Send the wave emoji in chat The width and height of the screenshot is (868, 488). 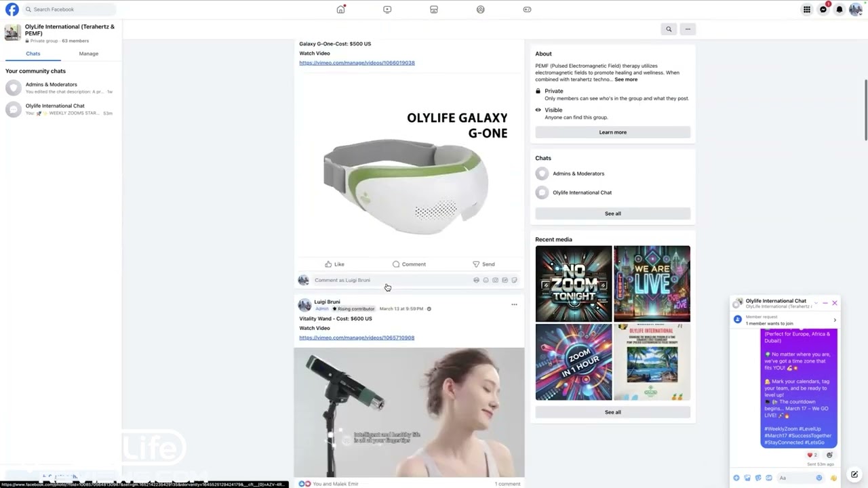point(833,478)
